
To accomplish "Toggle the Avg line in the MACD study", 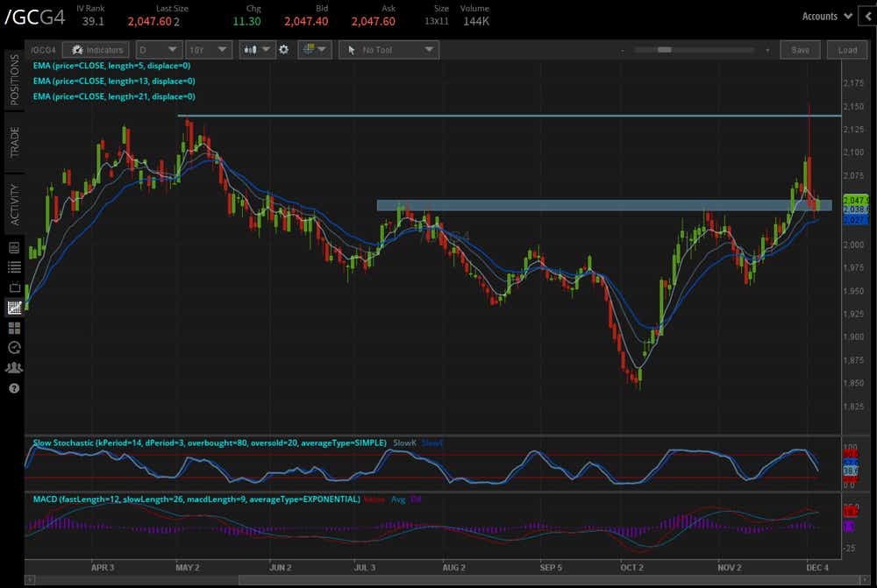I will [x=396, y=499].
